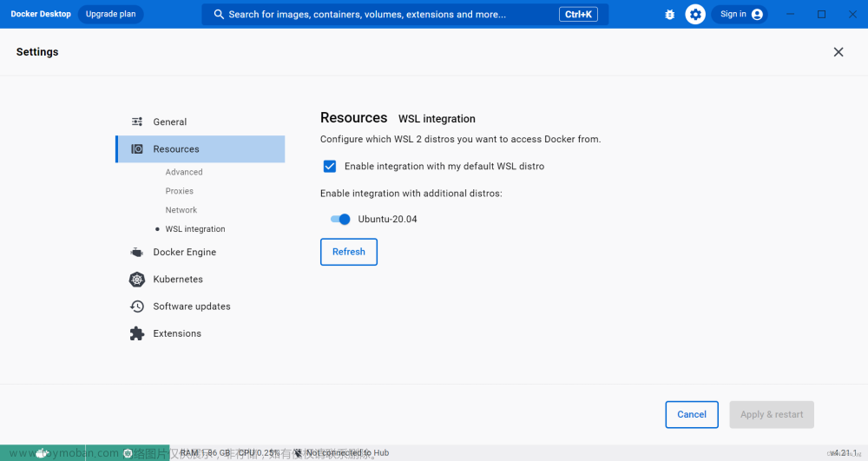Click the Software updates clock icon
The image size is (868, 461).
click(137, 306)
